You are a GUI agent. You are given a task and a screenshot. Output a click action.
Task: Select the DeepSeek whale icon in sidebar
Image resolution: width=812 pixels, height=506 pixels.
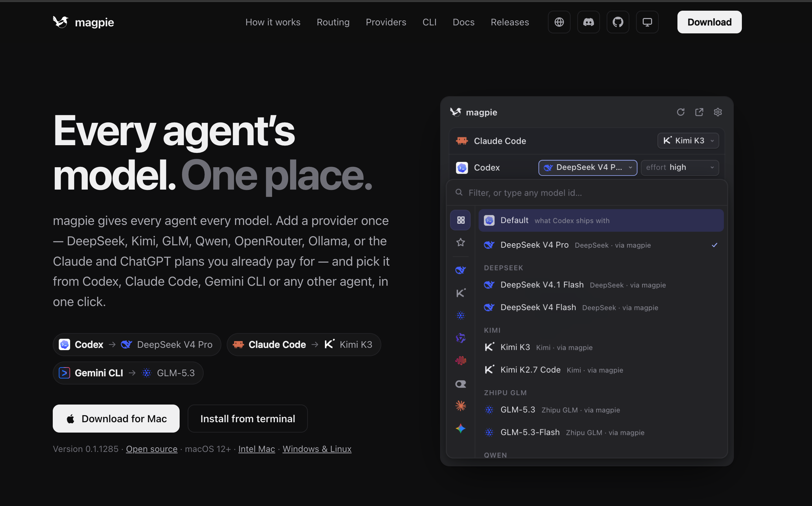[x=460, y=270]
